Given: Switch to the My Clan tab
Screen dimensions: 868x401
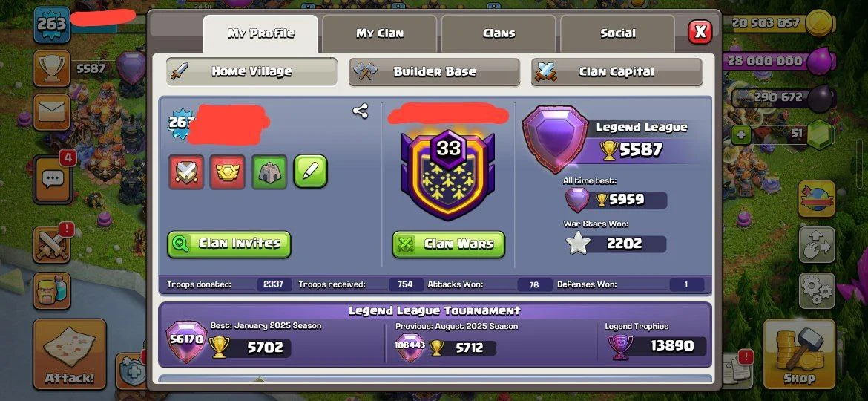Looking at the screenshot, I should click(379, 33).
